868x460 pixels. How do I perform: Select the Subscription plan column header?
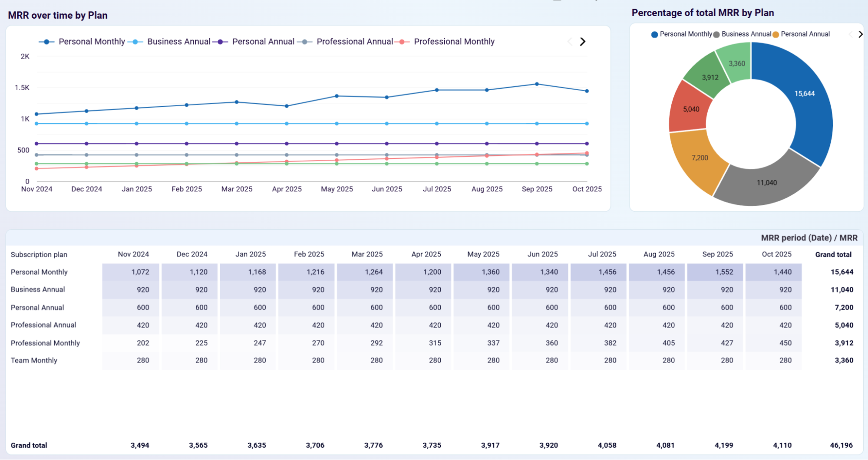point(39,254)
